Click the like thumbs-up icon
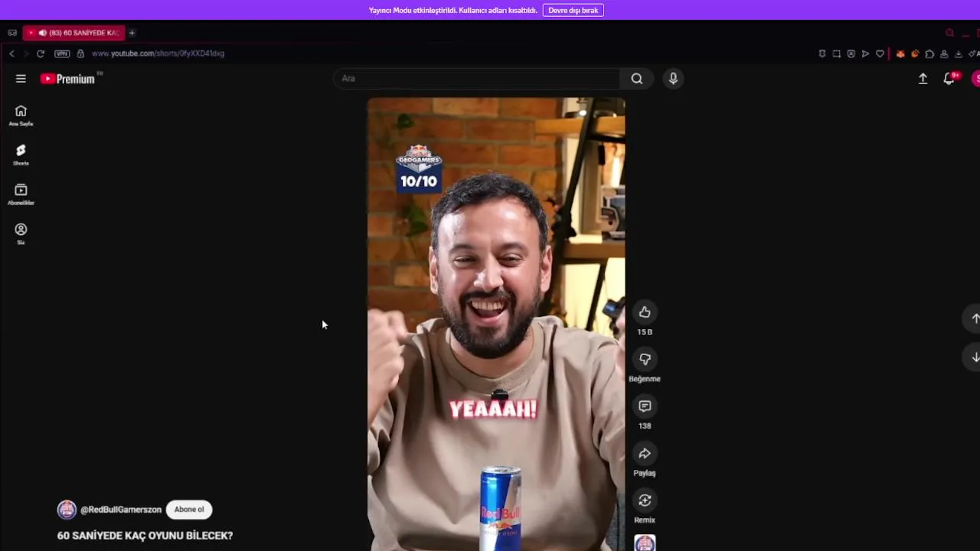Viewport: 980px width, 551px height. click(645, 312)
